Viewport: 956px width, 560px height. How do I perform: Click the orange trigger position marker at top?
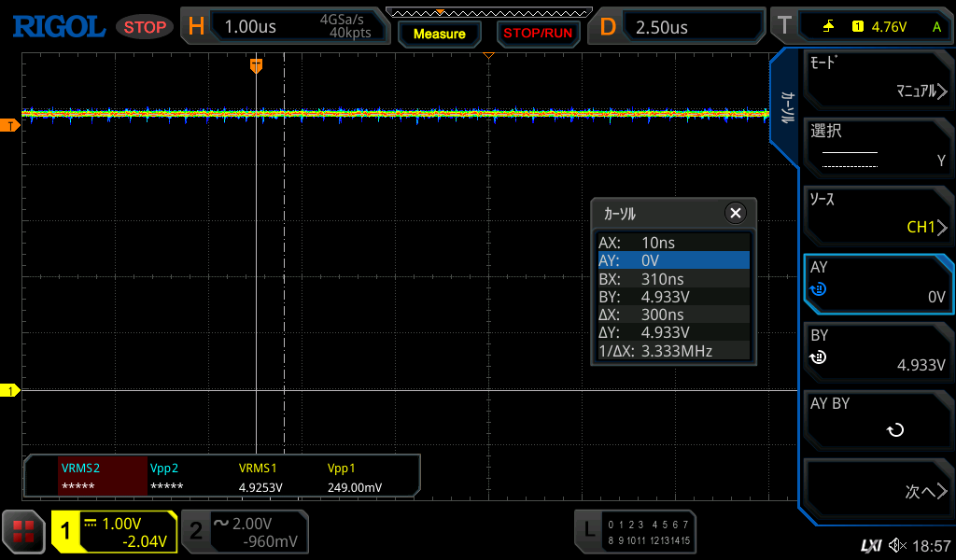click(x=256, y=65)
